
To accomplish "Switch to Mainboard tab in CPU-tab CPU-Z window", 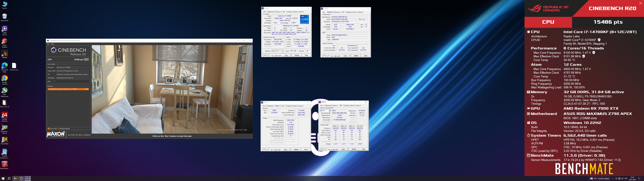I will 271,12.
